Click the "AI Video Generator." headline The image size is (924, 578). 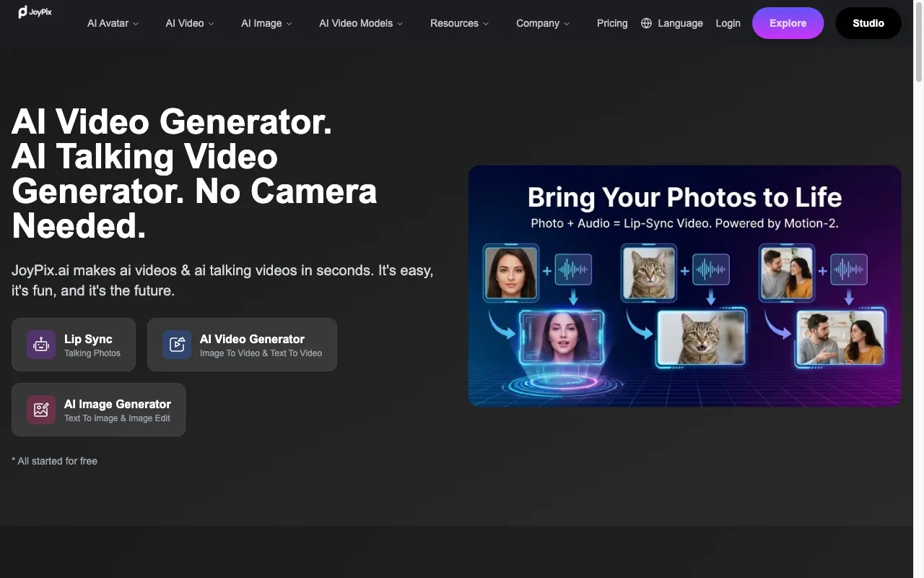(x=172, y=121)
